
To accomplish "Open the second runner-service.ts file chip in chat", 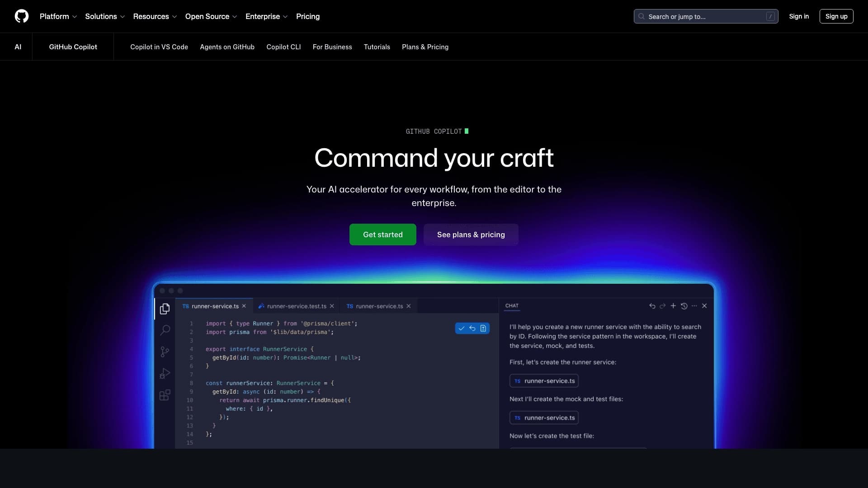I will [544, 418].
